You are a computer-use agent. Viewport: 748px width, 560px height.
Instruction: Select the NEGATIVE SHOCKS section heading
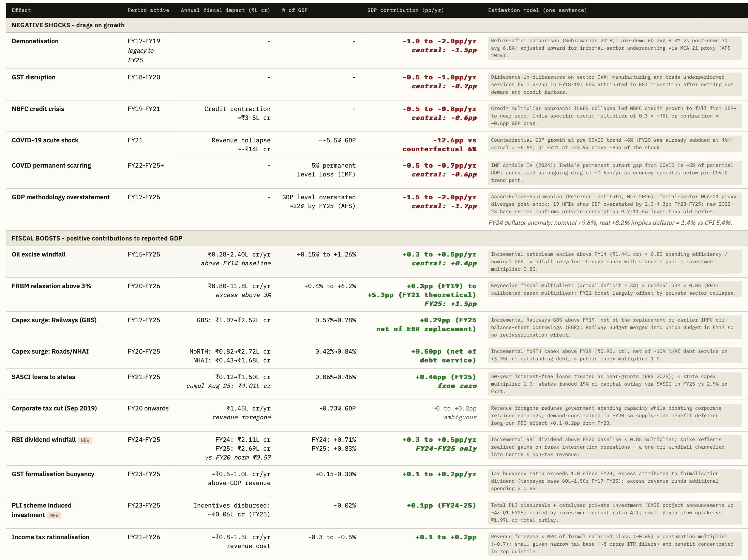[68, 25]
